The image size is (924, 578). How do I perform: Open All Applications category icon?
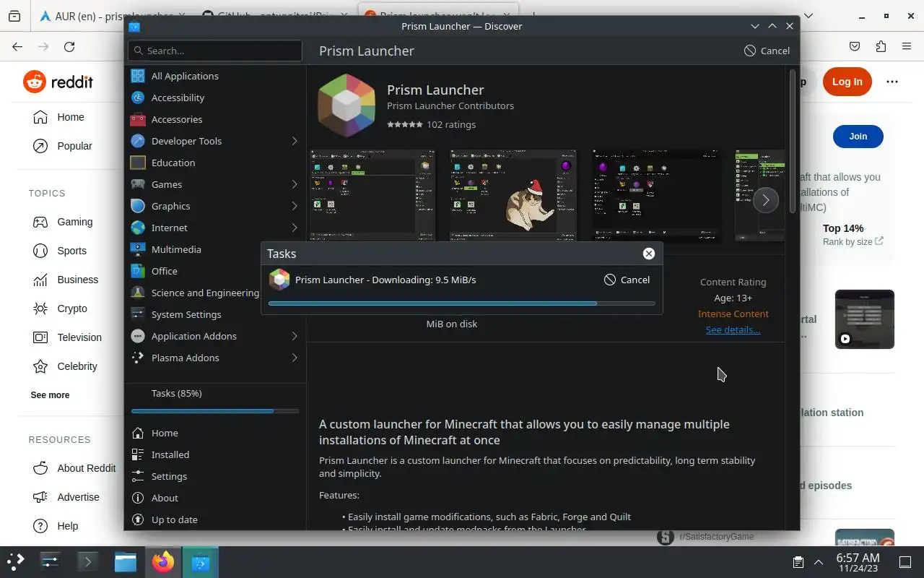tap(138, 76)
